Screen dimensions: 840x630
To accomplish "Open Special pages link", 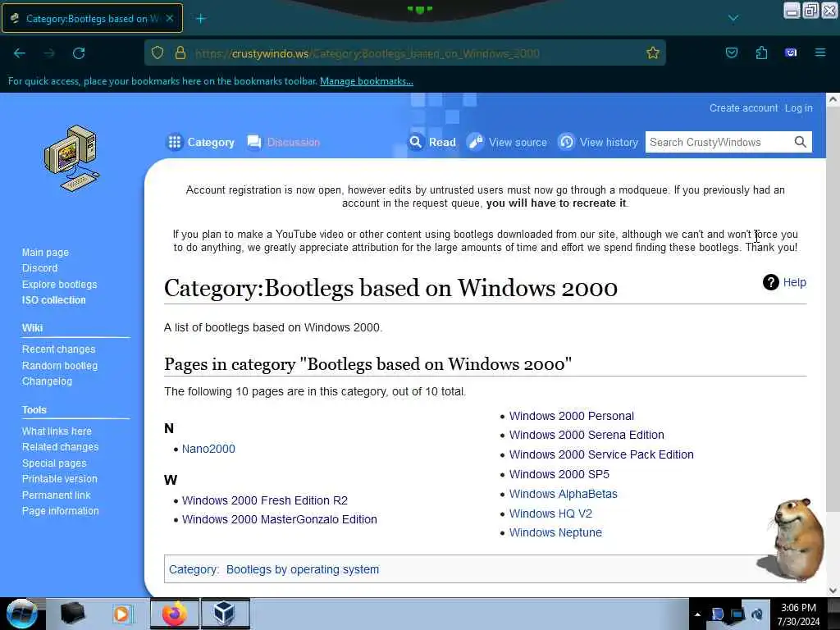I will [54, 463].
